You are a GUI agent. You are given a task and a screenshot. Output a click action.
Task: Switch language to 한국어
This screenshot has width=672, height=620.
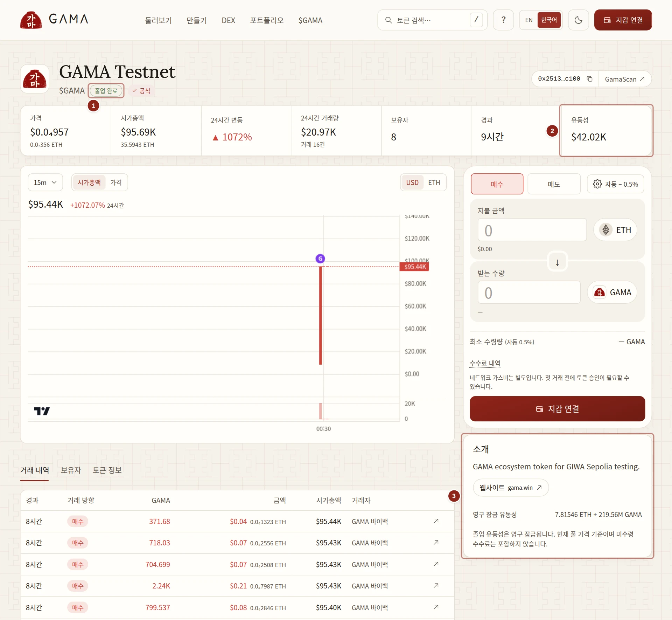[549, 20]
